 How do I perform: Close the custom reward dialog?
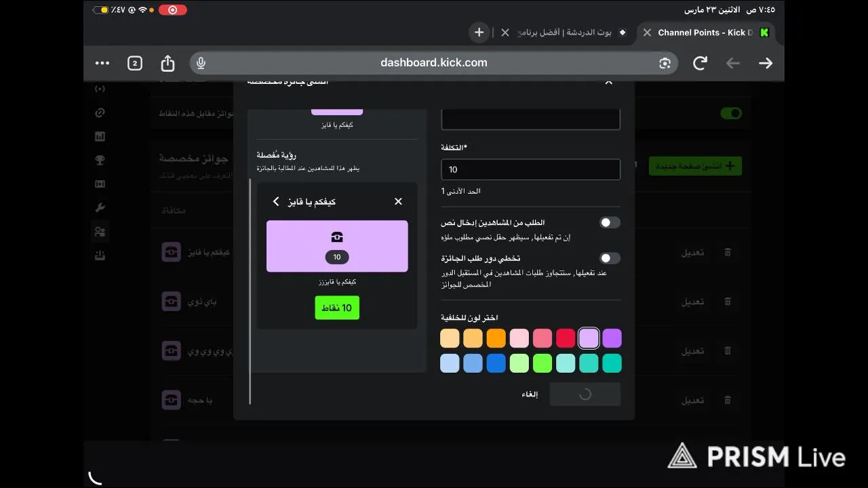pos(608,82)
